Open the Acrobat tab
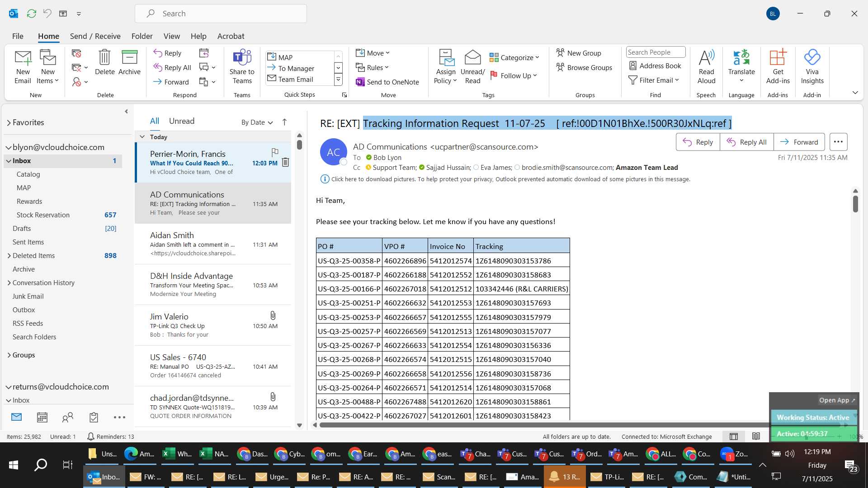Image resolution: width=868 pixels, height=488 pixels. (x=231, y=36)
